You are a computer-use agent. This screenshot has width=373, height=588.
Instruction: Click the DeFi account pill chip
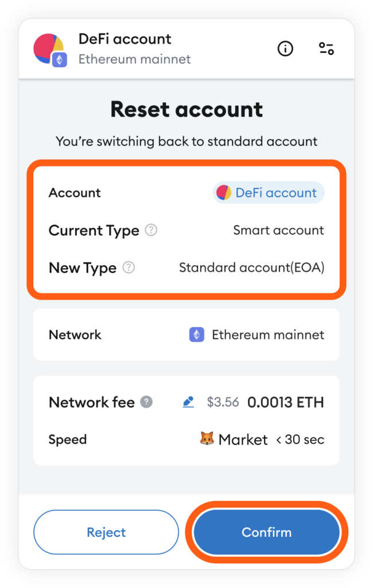click(x=269, y=193)
